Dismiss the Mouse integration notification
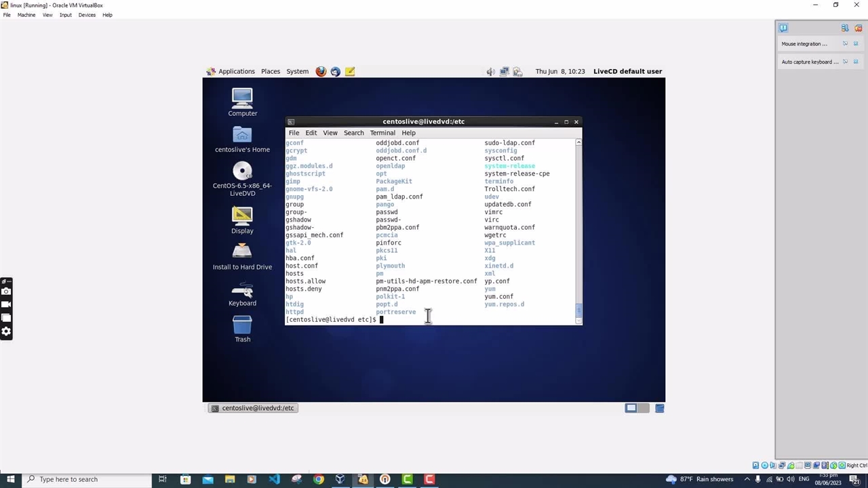Viewport: 868px width, 488px height. click(x=855, y=44)
